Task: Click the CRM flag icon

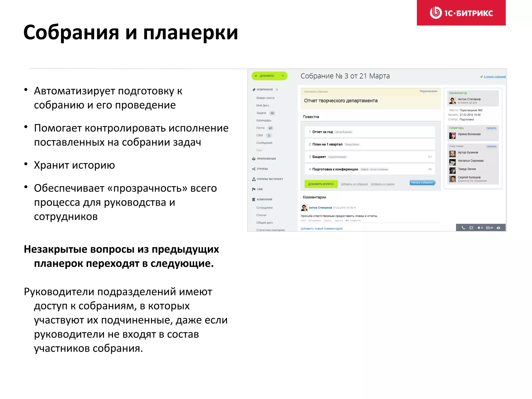Action: pyautogui.click(x=254, y=189)
